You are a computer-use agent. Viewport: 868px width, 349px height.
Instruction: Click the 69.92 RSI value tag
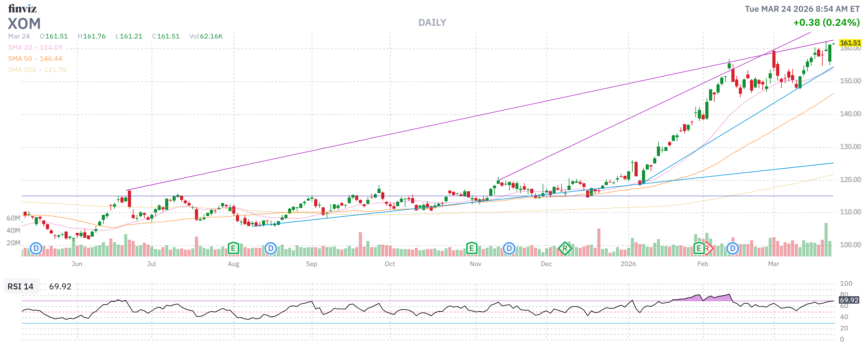coord(848,300)
